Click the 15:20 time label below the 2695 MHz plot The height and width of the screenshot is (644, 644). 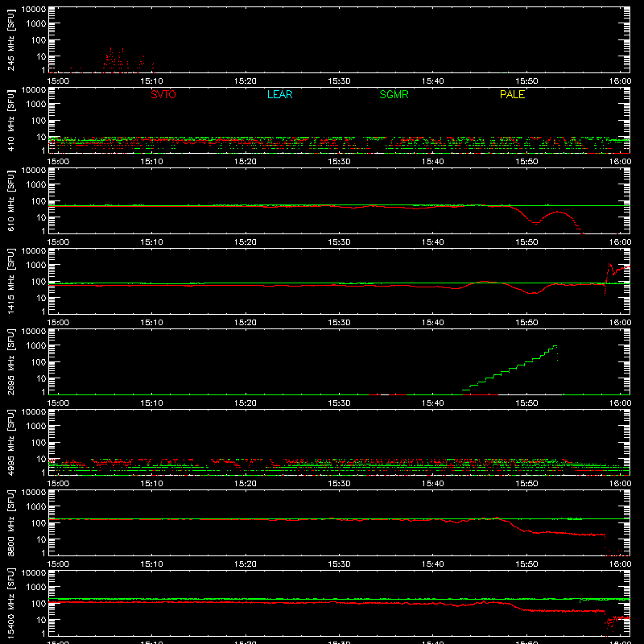pos(246,403)
